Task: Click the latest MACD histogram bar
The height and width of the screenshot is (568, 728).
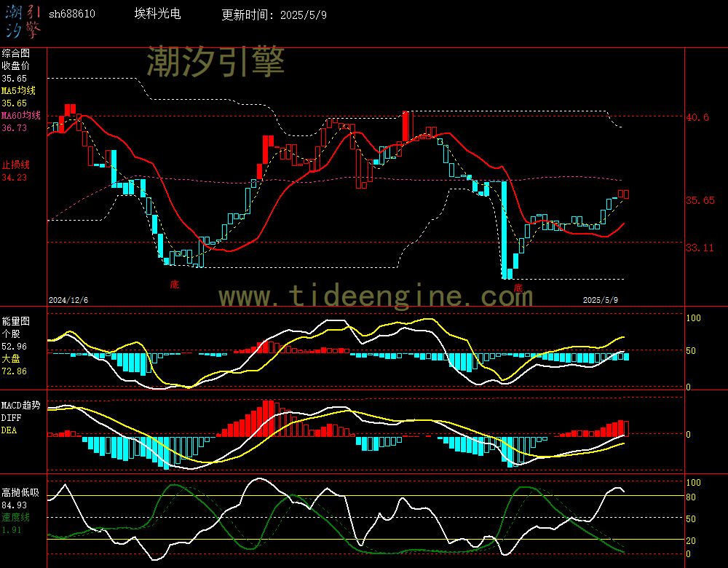Action: 626,428
